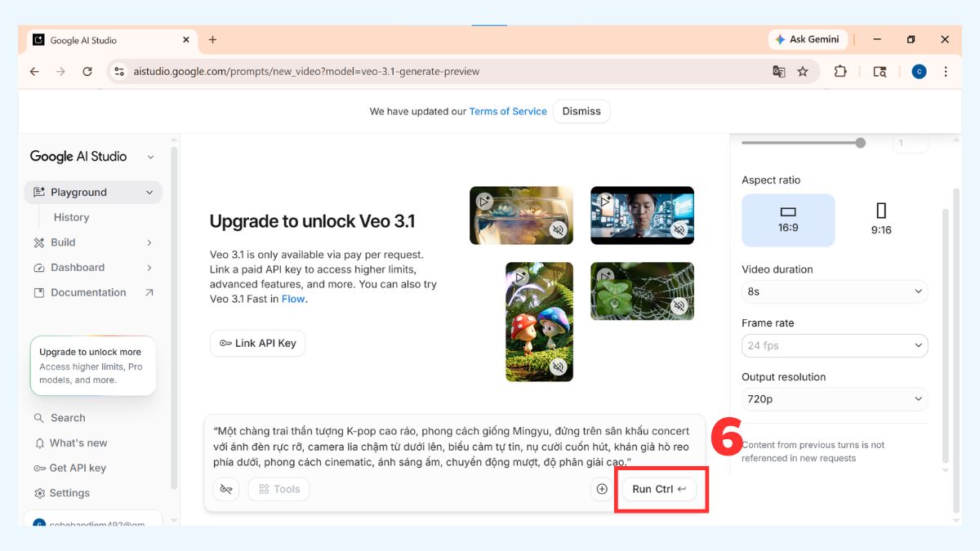Select the 16:9 aspect ratio

[788, 220]
